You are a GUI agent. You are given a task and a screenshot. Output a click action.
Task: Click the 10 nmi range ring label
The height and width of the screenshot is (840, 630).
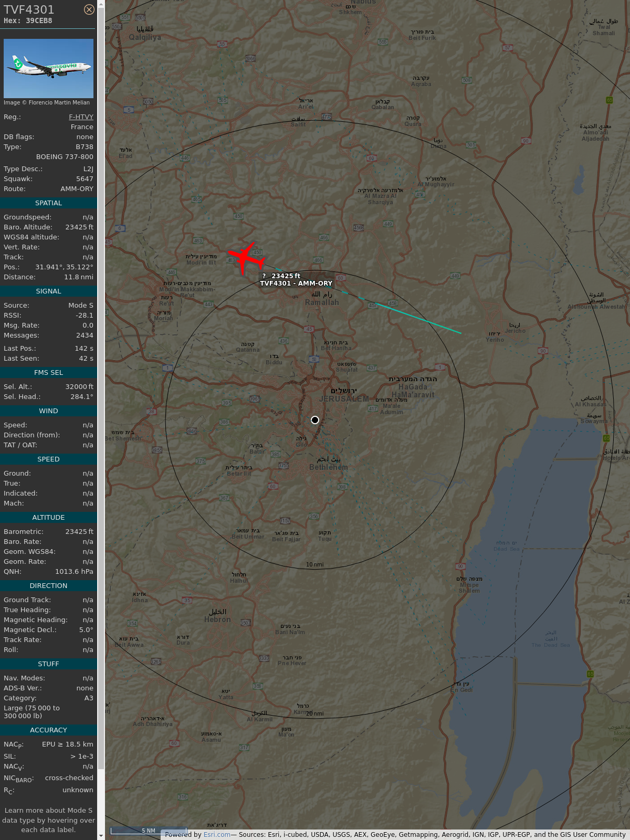(315, 565)
